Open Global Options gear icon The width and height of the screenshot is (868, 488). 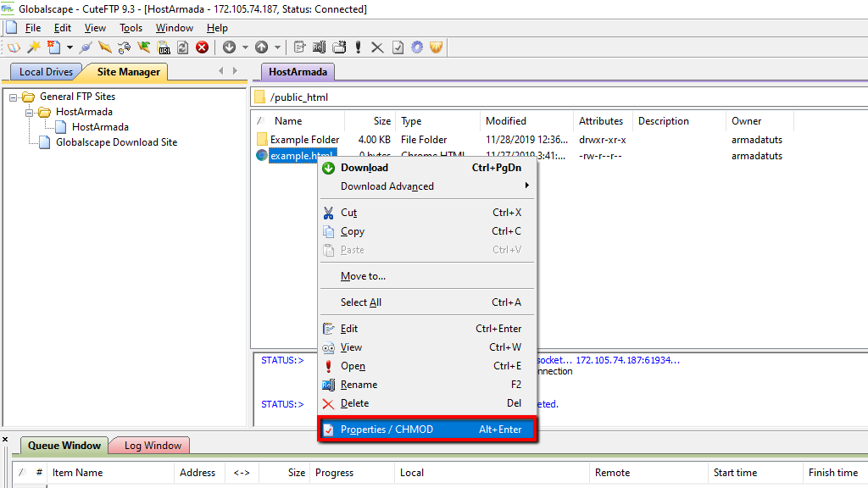[417, 47]
